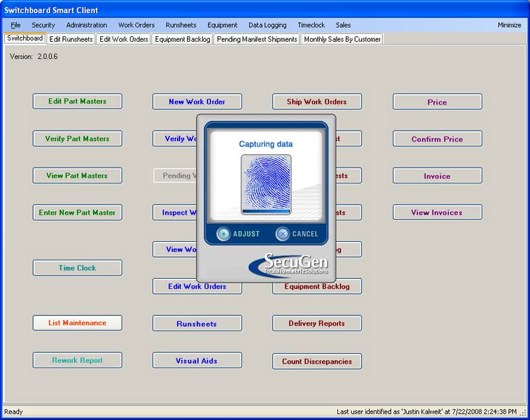530x420 pixels.
Task: Click the 'Ready' status bar text
Action: click(13, 411)
